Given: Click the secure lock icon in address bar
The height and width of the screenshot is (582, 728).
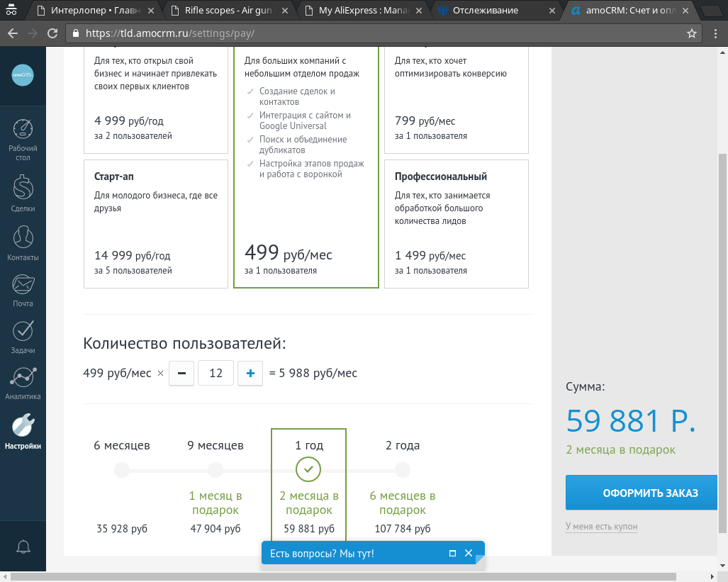Looking at the screenshot, I should tap(75, 33).
